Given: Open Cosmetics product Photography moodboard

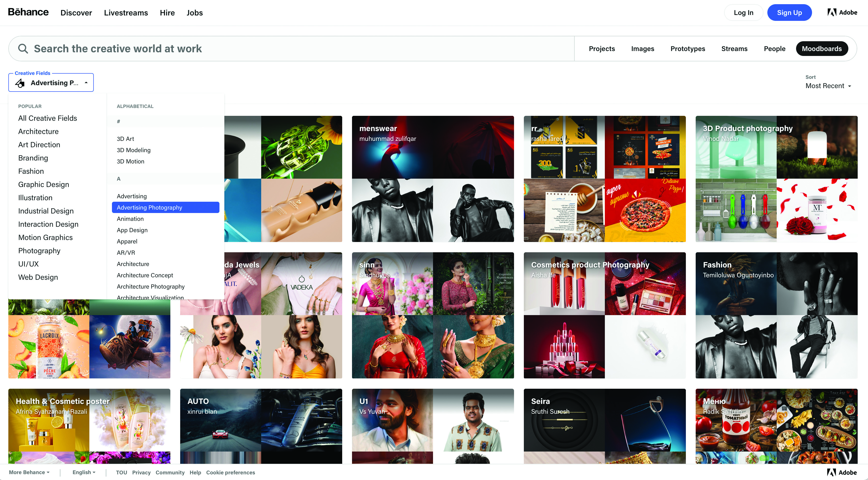Looking at the screenshot, I should (605, 315).
